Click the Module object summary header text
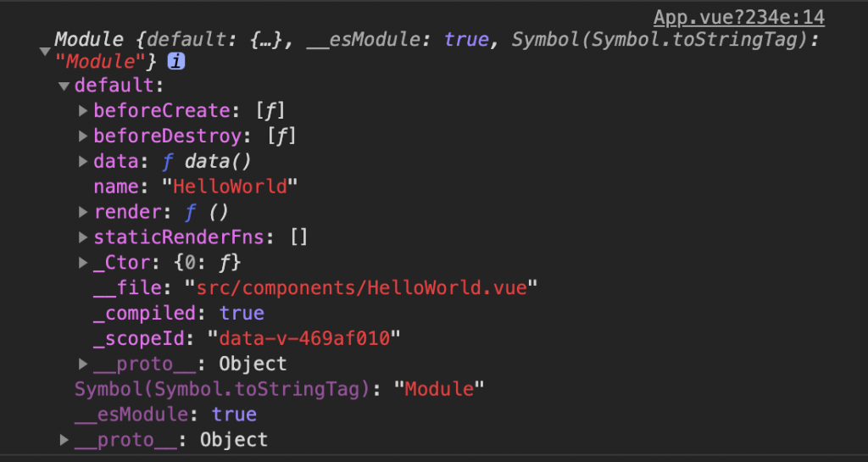This screenshot has width=868, height=462. click(x=435, y=50)
